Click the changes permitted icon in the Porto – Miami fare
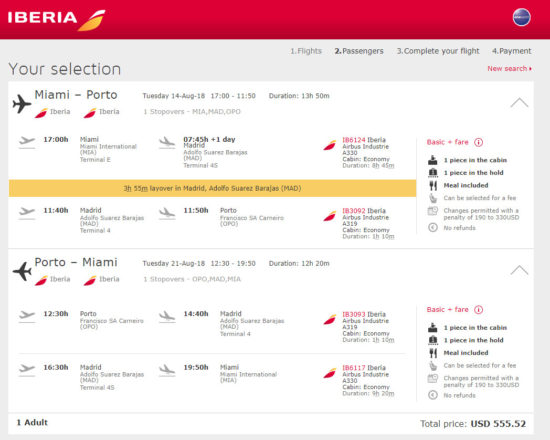This screenshot has width=550, height=440. pyautogui.click(x=433, y=378)
